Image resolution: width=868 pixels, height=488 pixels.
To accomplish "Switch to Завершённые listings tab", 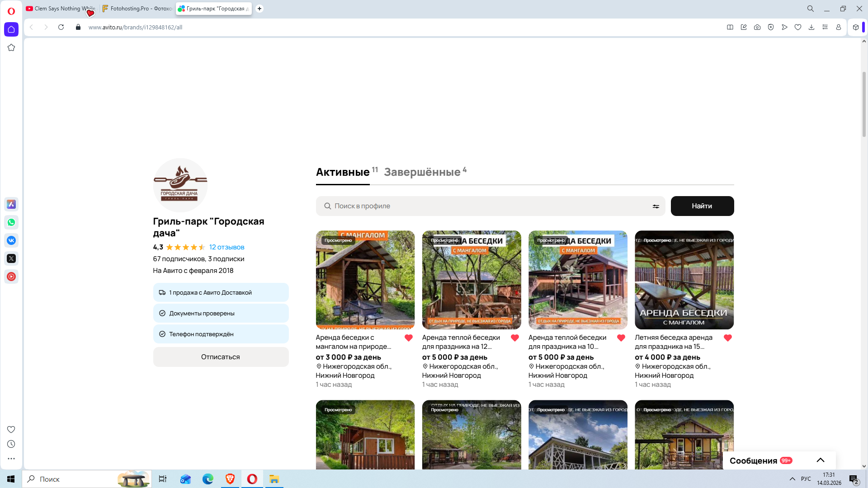I will pyautogui.click(x=422, y=172).
